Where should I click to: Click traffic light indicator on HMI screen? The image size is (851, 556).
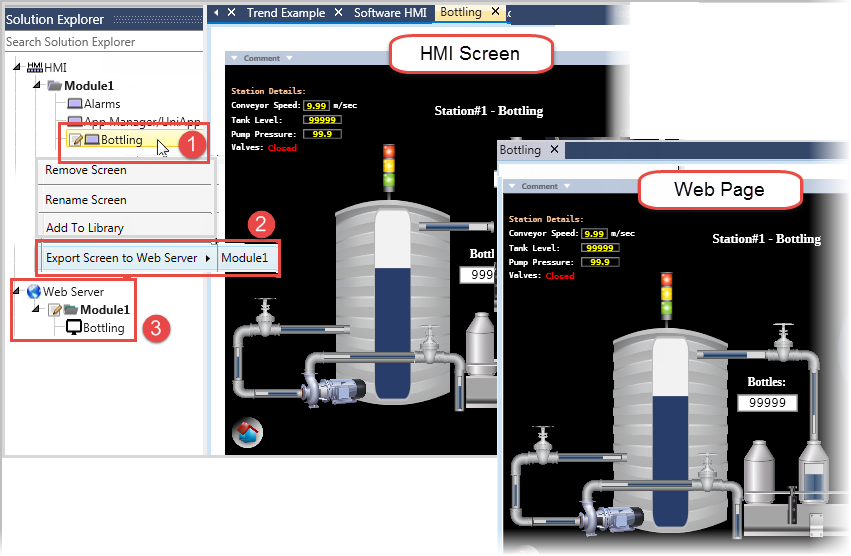[x=389, y=167]
